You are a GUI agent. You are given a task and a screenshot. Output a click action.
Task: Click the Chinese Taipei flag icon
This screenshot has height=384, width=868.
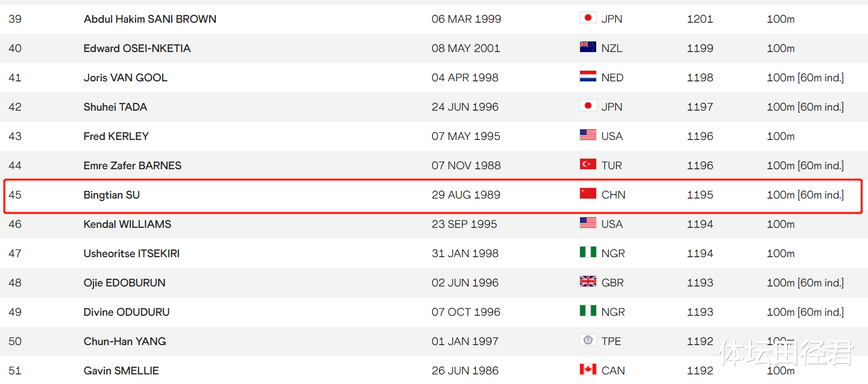[x=588, y=340]
